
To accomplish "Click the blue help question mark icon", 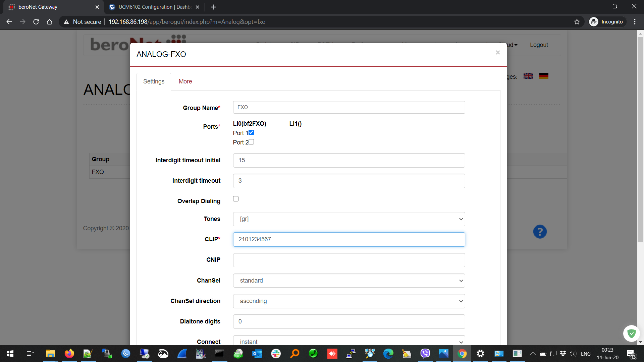I will click(x=540, y=232).
